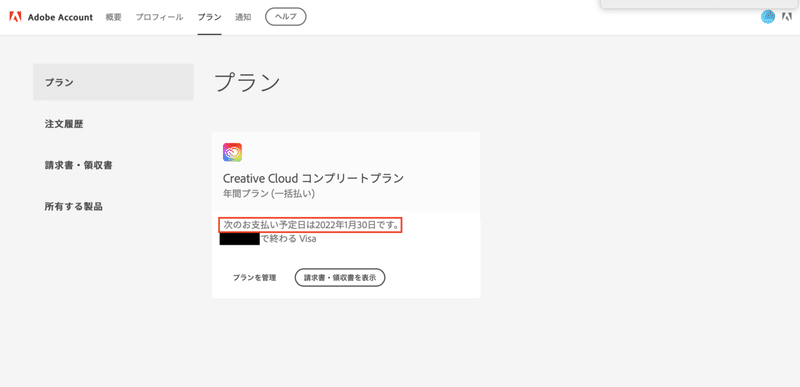This screenshot has width=800, height=387.
Task: Click the 年間プラン (一括払い) text
Action: (269, 194)
